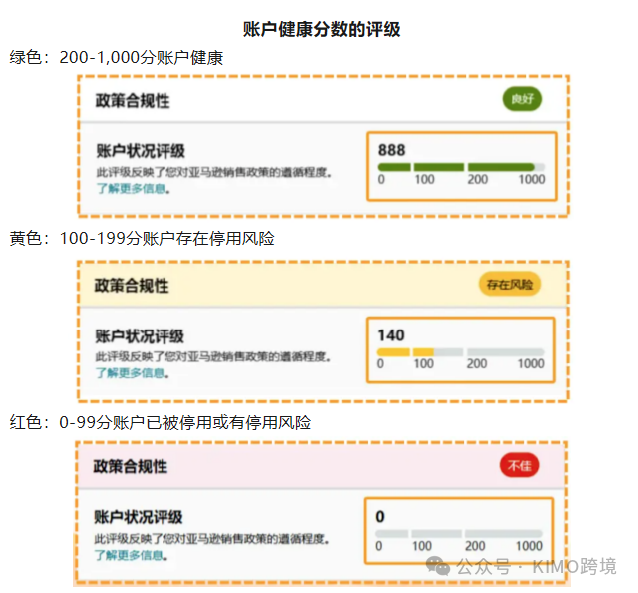This screenshot has width=638, height=593.
Task: Select the score value 888
Action: (x=391, y=150)
